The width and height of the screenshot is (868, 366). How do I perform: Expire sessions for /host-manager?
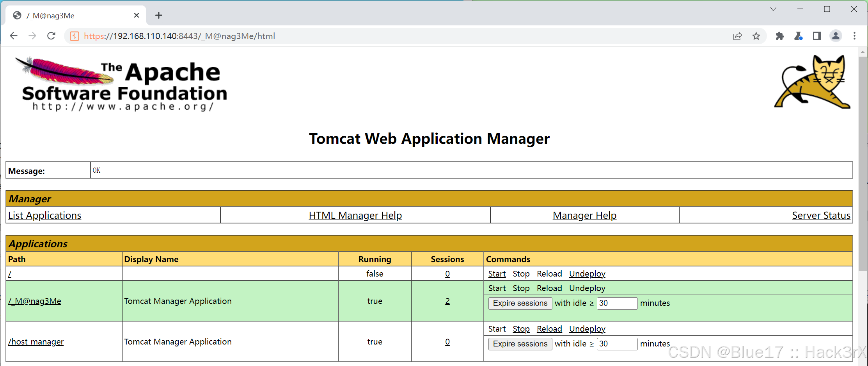(520, 344)
